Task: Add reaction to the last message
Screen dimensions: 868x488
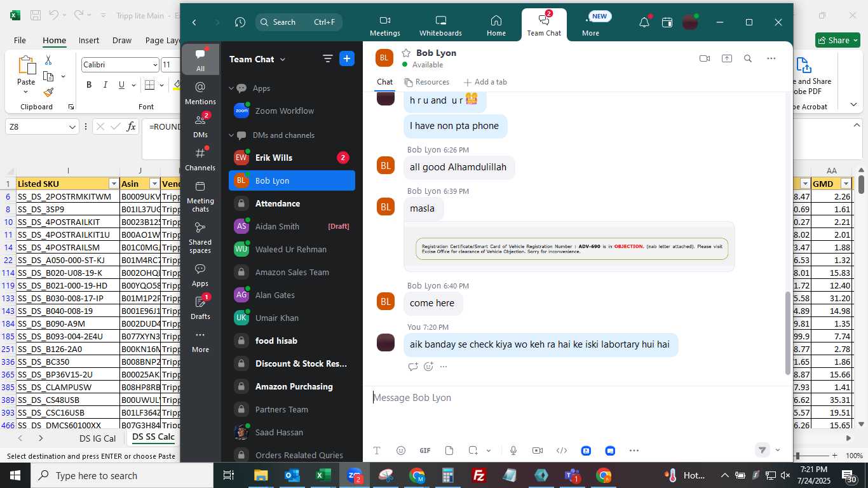Action: [x=429, y=367]
